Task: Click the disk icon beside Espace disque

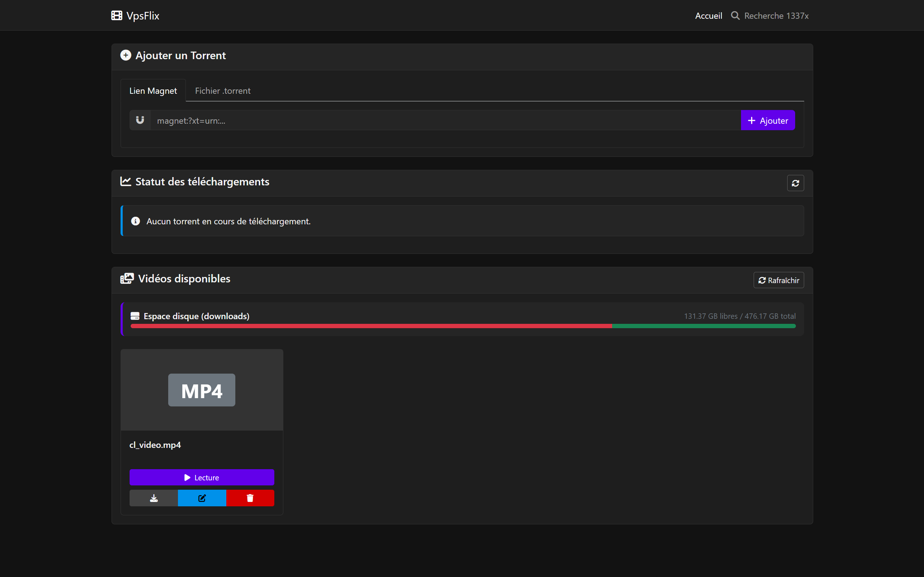Action: click(135, 316)
